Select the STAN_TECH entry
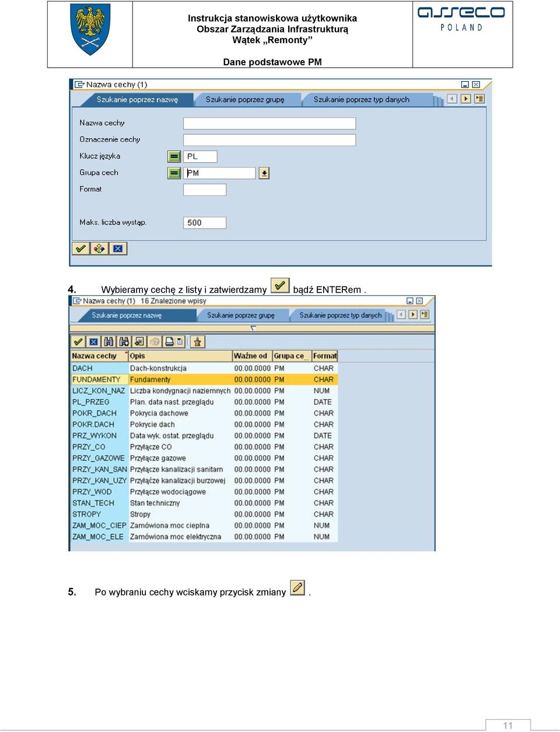560x732 pixels. [99, 503]
